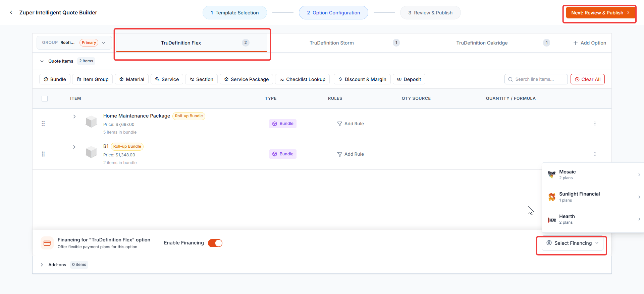This screenshot has height=294, width=644.
Task: Open Checklist Lookup
Action: (303, 79)
